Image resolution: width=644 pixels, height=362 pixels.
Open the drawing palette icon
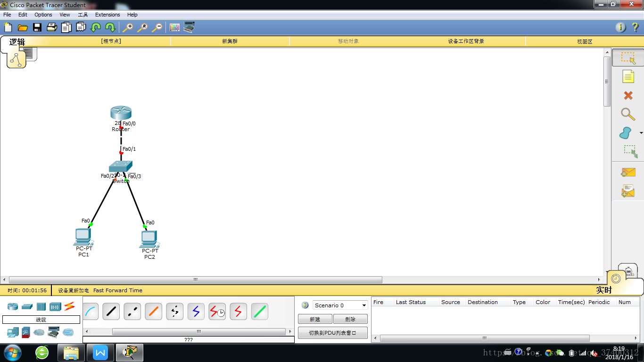(174, 27)
